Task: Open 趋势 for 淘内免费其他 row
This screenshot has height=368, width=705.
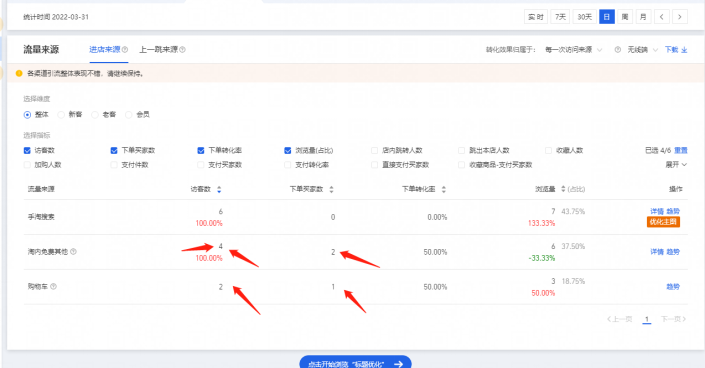Action: (673, 251)
